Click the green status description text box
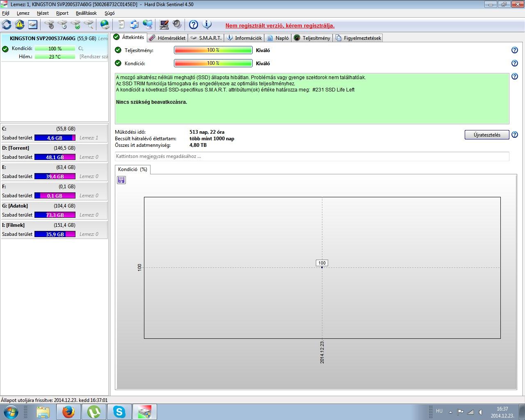525x420 pixels. coord(312,98)
